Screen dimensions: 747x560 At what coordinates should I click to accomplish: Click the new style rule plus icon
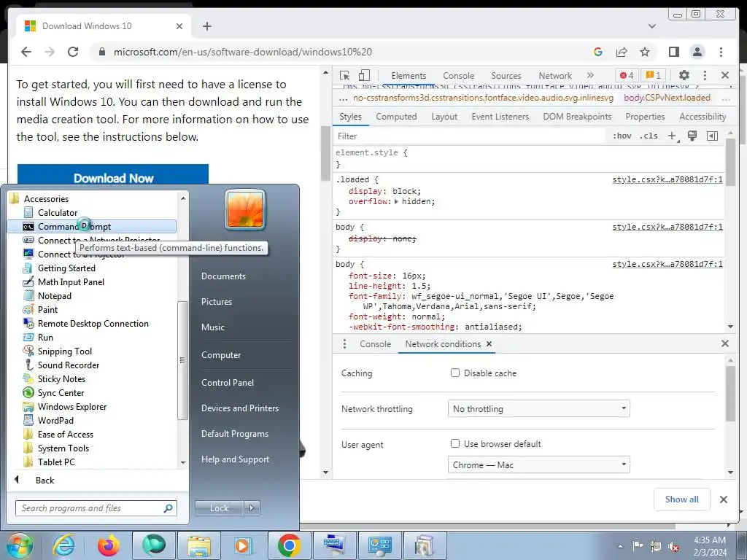tap(672, 136)
